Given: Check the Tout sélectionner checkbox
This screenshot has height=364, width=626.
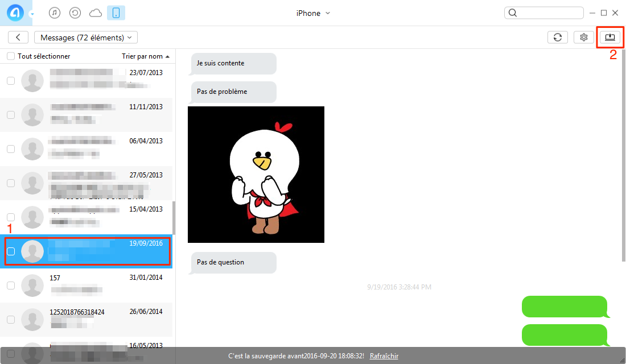Looking at the screenshot, I should tap(11, 56).
